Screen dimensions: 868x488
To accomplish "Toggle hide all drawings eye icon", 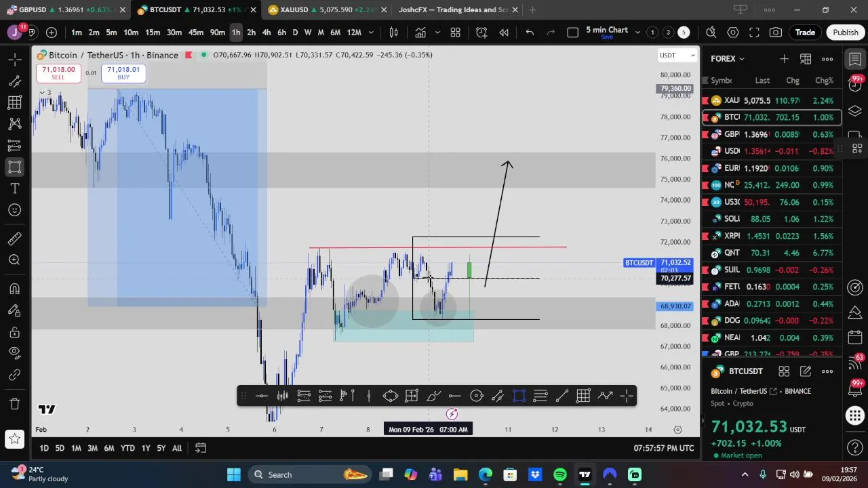I will pos(14,352).
